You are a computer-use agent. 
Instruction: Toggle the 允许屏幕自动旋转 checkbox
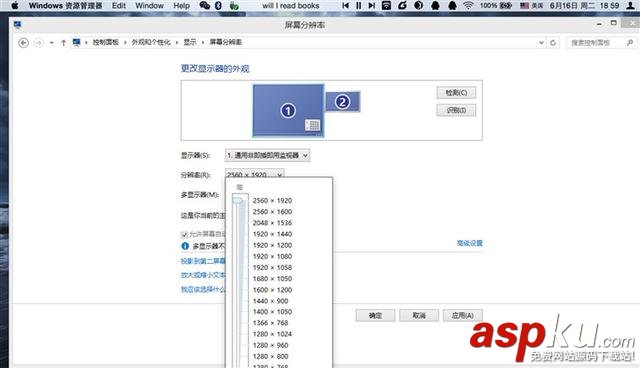[184, 235]
